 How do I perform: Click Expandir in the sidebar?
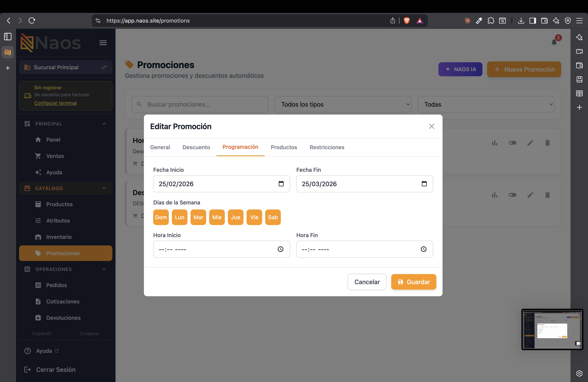tap(42, 333)
